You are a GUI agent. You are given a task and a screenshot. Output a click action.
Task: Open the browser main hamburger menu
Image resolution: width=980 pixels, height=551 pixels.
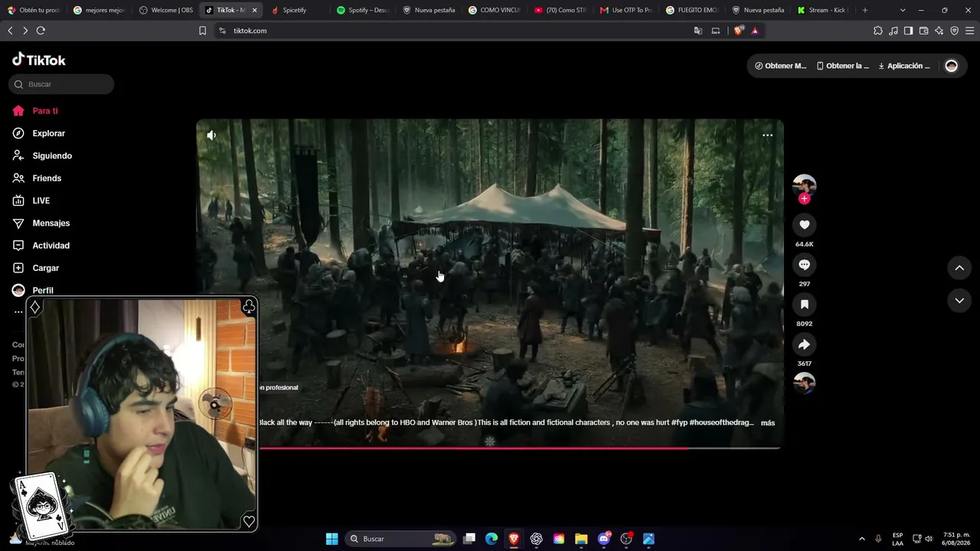click(x=970, y=31)
